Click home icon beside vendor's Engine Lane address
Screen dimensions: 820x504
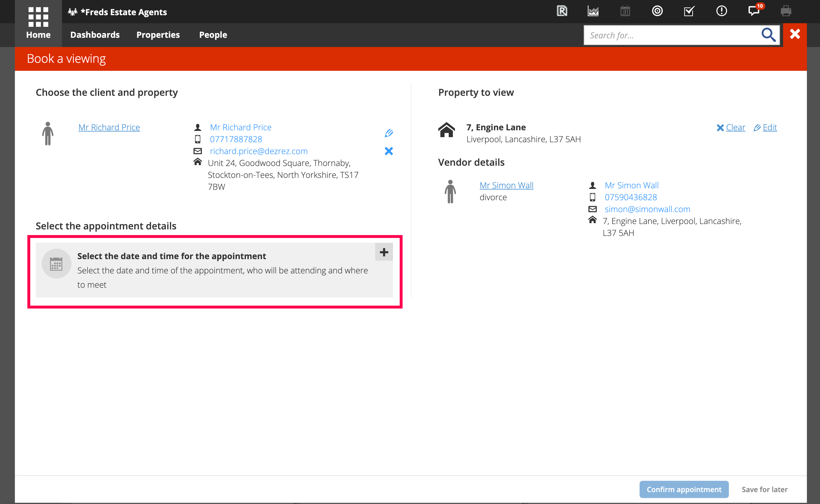[x=592, y=220]
